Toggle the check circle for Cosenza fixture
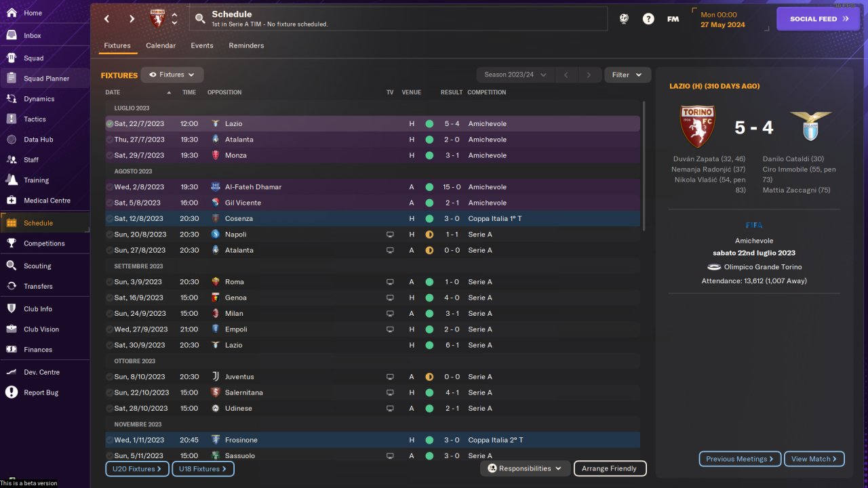 109,219
